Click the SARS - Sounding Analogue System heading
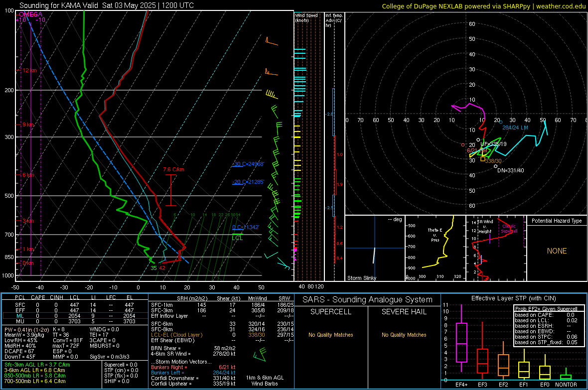 tap(368, 300)
